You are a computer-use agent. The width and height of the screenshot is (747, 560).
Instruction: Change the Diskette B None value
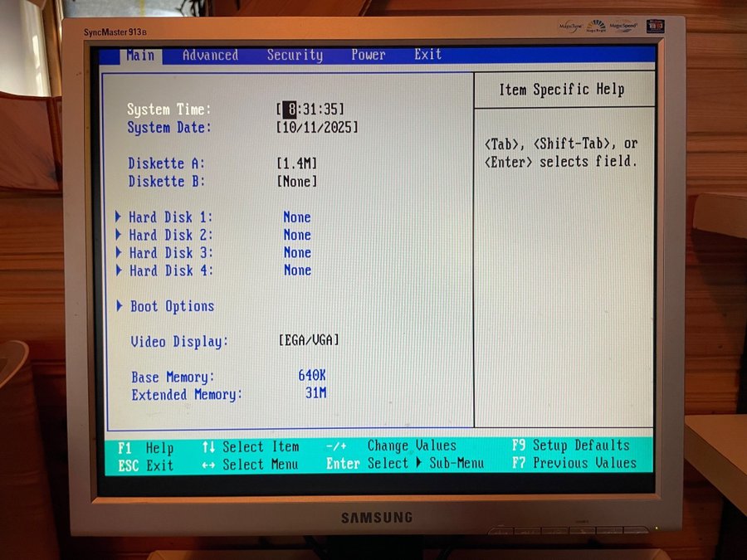(297, 182)
